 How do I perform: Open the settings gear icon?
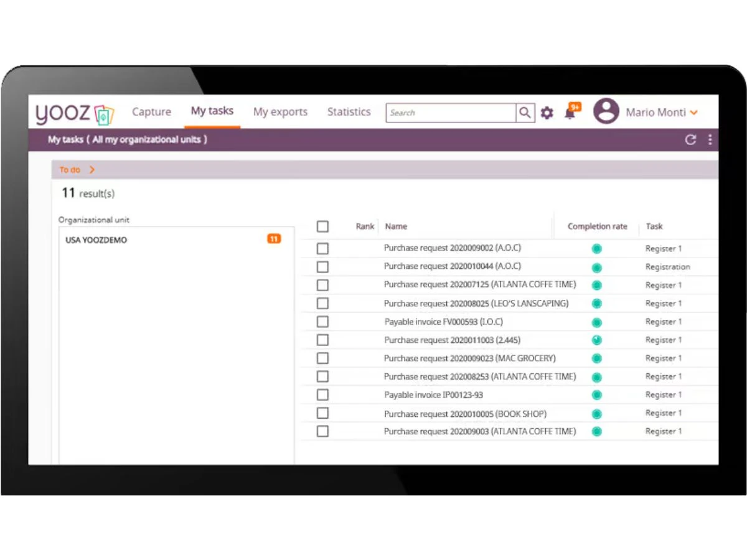click(547, 113)
